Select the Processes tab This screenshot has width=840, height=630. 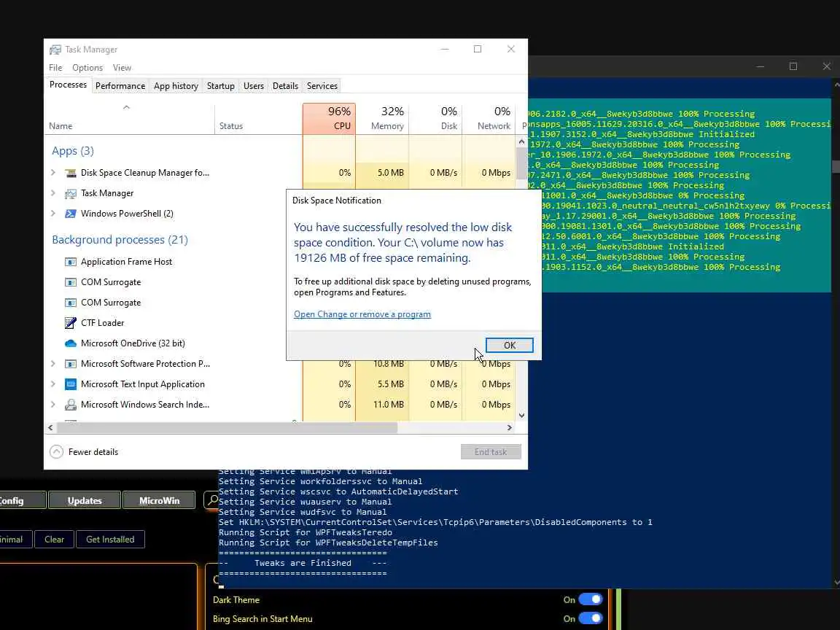coord(68,85)
